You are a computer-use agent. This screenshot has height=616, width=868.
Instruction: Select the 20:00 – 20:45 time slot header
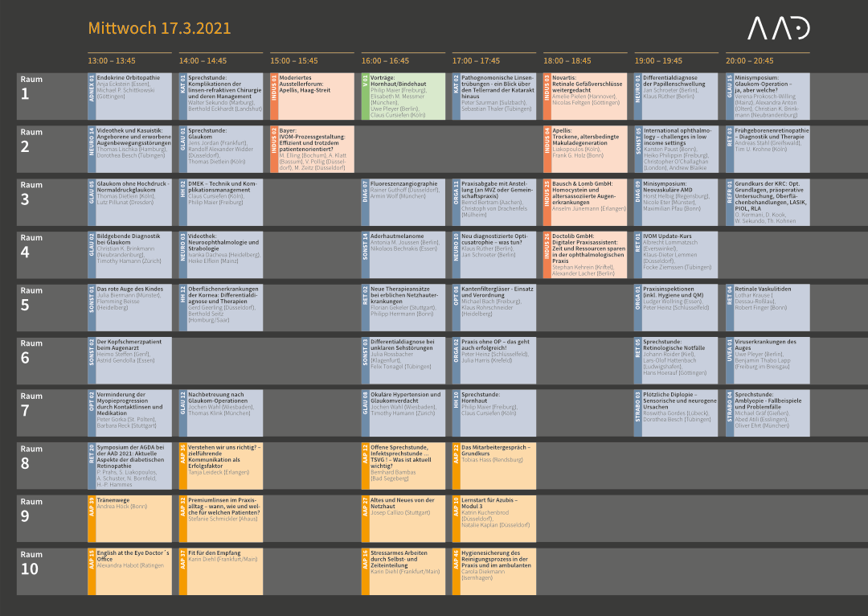click(x=749, y=60)
